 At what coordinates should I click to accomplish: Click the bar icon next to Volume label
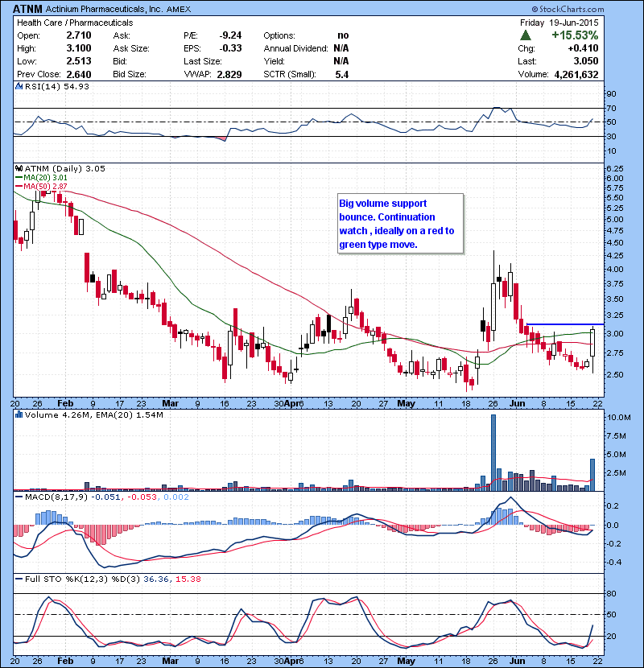[x=19, y=414]
